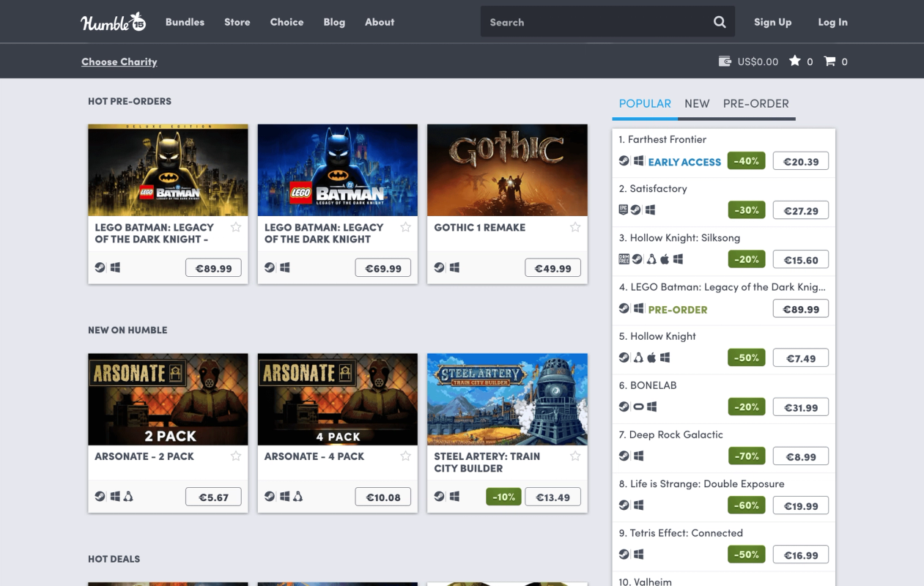The width and height of the screenshot is (924, 586).
Task: Wishlist LEGO Batman €69.99 card star
Action: point(405,227)
